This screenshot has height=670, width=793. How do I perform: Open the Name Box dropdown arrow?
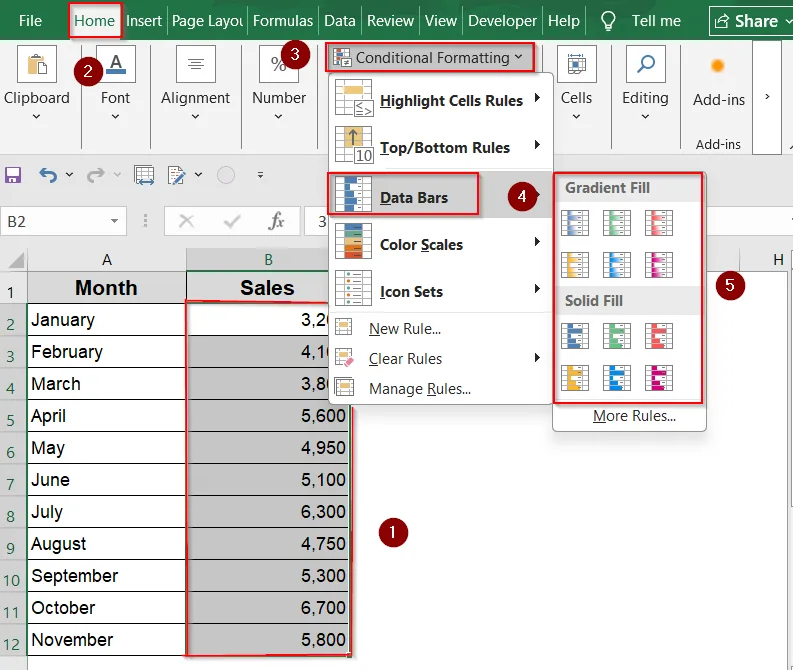115,221
